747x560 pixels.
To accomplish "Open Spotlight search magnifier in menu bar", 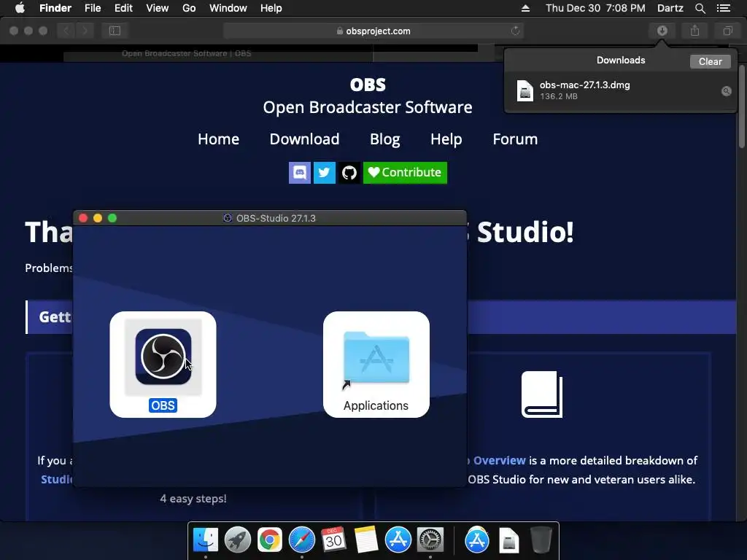I will click(700, 8).
